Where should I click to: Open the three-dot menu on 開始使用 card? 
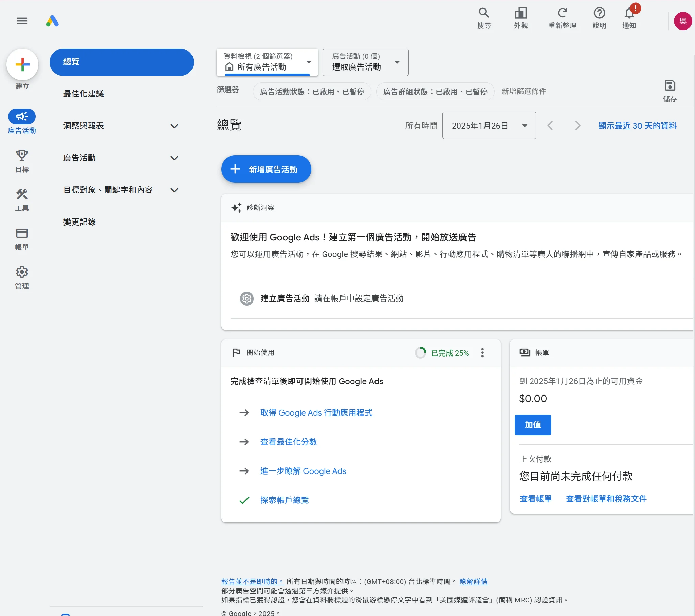coord(482,353)
